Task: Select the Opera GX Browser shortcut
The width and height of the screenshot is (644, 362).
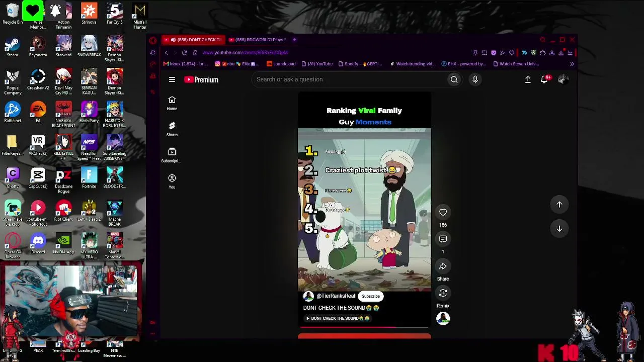Action: [x=13, y=247]
